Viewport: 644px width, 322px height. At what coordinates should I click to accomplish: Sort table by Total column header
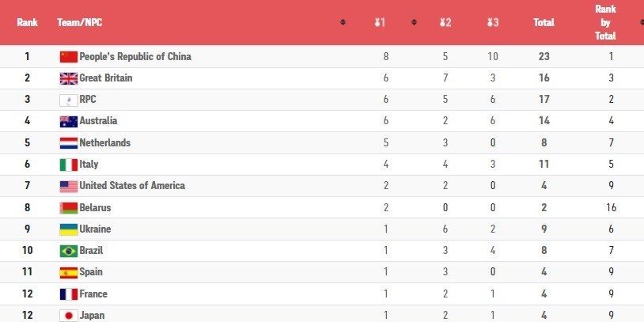(544, 23)
